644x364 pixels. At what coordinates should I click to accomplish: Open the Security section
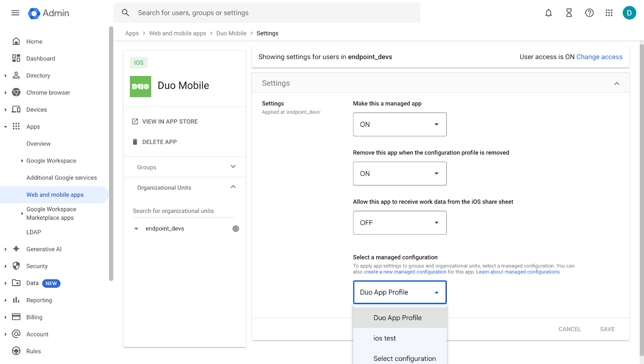(37, 266)
